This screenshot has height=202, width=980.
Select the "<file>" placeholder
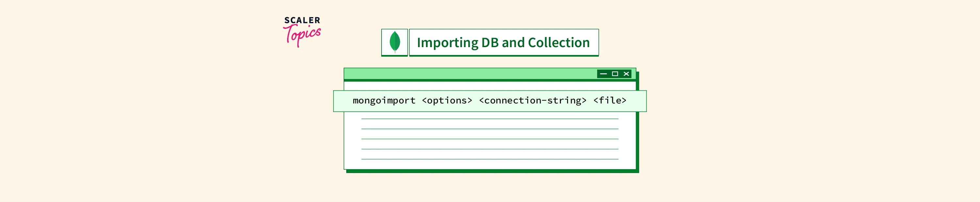(x=610, y=101)
